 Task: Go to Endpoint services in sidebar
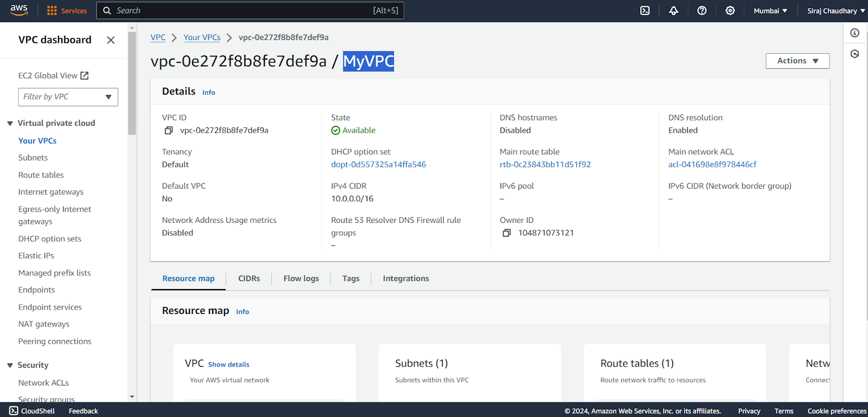(x=50, y=307)
